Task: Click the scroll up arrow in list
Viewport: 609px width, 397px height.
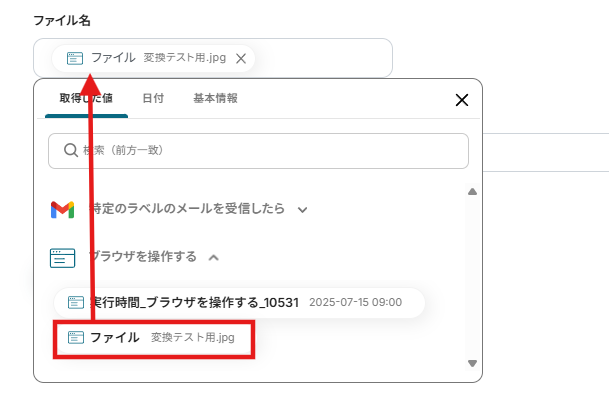Action: (472, 192)
